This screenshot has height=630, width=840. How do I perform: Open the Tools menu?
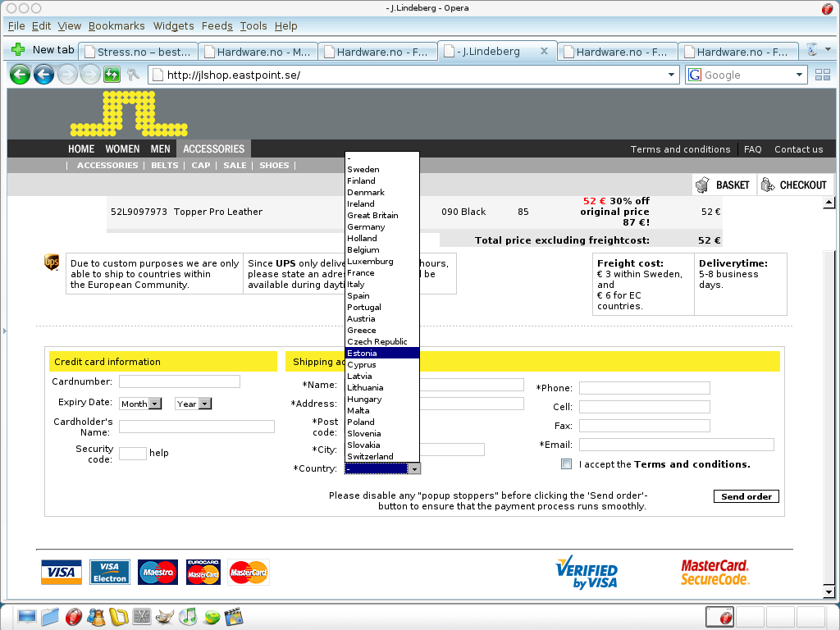(x=253, y=25)
